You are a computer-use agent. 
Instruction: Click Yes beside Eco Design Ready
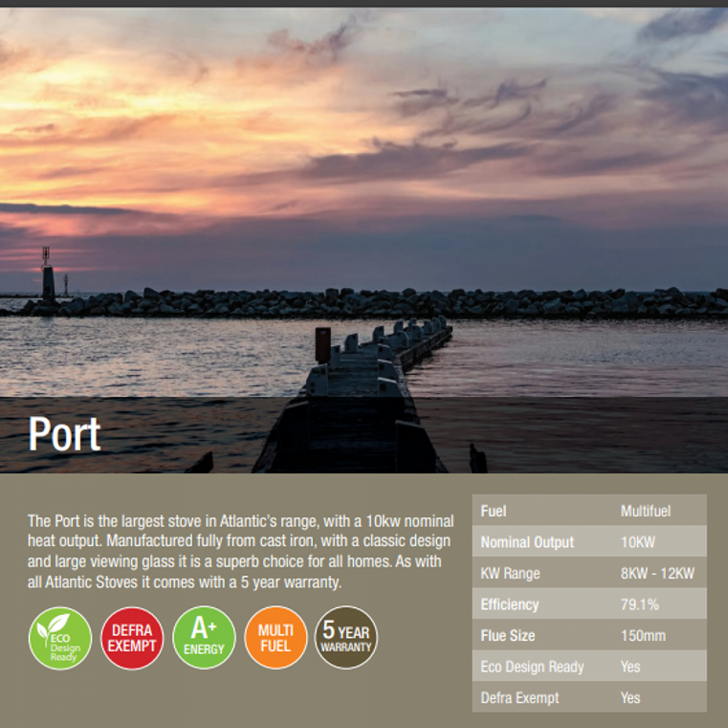click(630, 667)
